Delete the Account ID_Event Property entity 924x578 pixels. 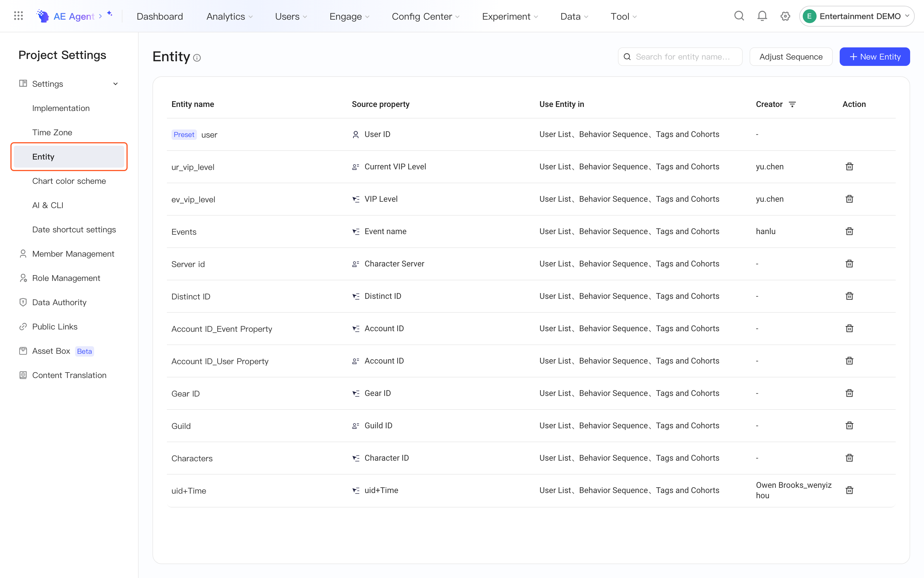[x=849, y=328]
